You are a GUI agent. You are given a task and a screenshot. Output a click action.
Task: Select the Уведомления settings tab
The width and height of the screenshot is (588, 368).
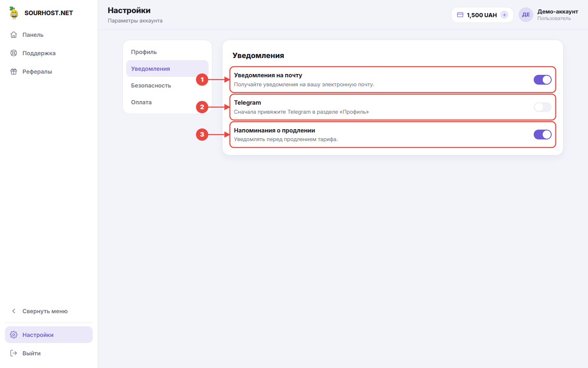coord(167,69)
